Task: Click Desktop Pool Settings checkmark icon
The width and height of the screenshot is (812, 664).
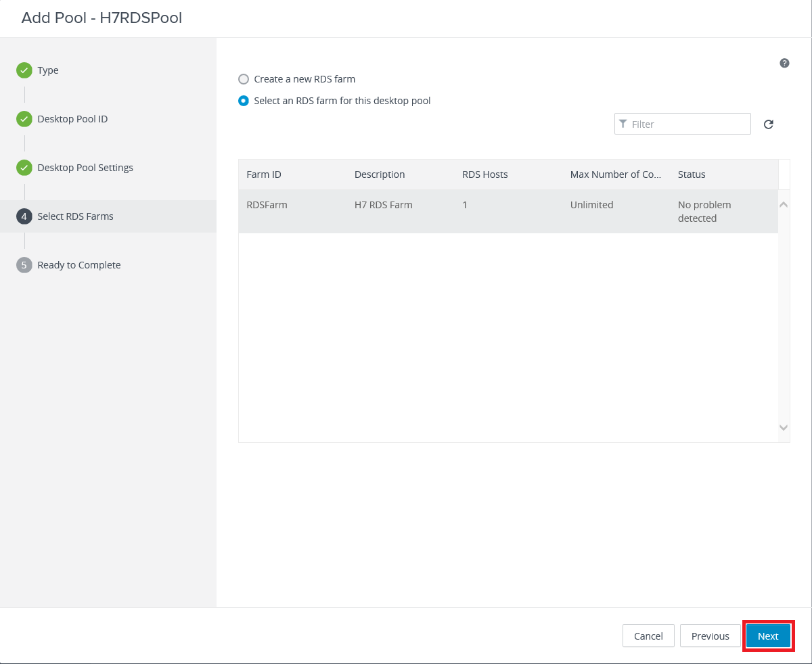Action: pyautogui.click(x=24, y=168)
